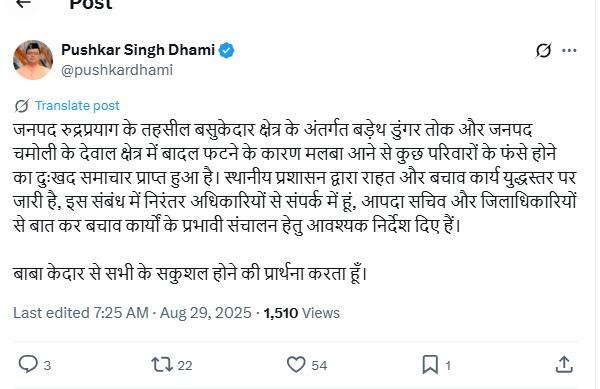
Task: Reply using the speech bubble icon
Action: click(x=28, y=364)
